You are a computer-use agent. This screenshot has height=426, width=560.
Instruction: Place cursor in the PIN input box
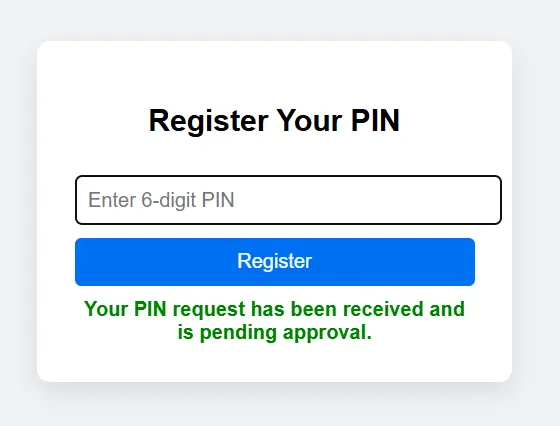pyautogui.click(x=288, y=200)
